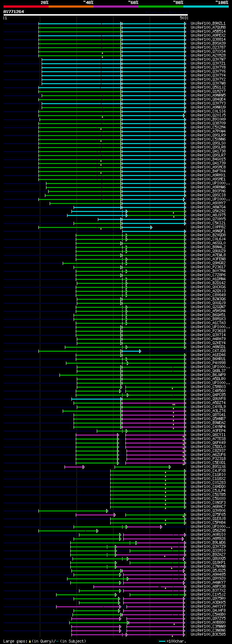This screenshot has height=644, width=232.
Task: Open hit UniRef100_A9PEX2
Action: click(x=208, y=36)
